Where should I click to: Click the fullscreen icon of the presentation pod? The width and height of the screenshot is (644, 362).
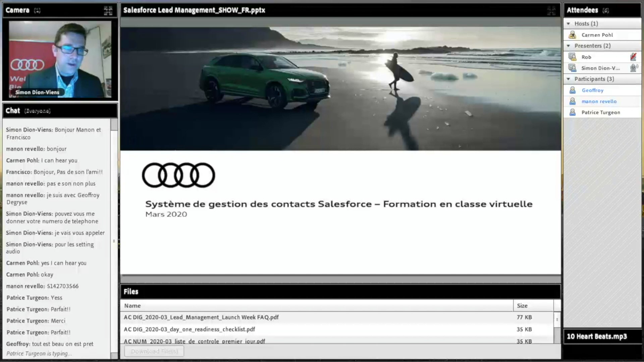point(551,10)
